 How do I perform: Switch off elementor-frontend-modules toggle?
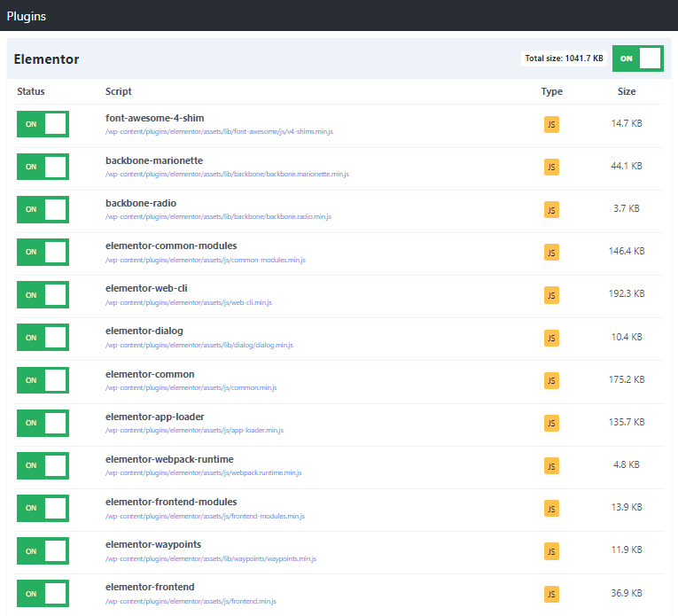pos(43,508)
